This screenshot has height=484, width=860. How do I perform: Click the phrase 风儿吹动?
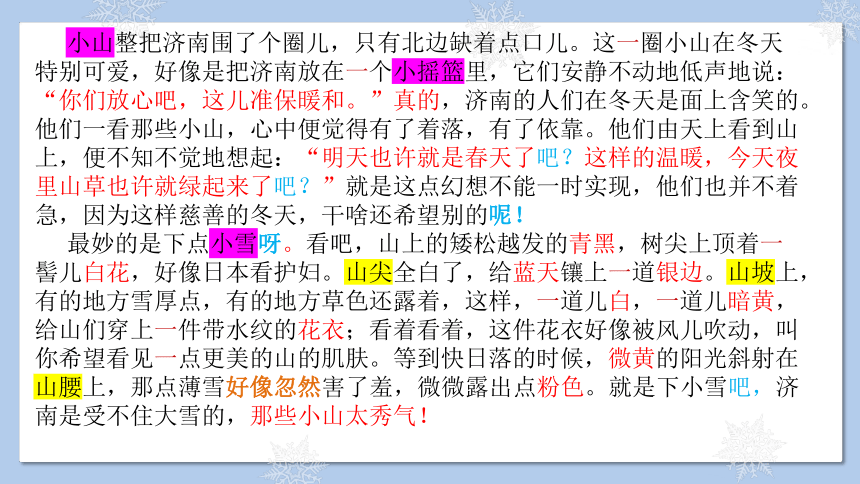(703, 330)
